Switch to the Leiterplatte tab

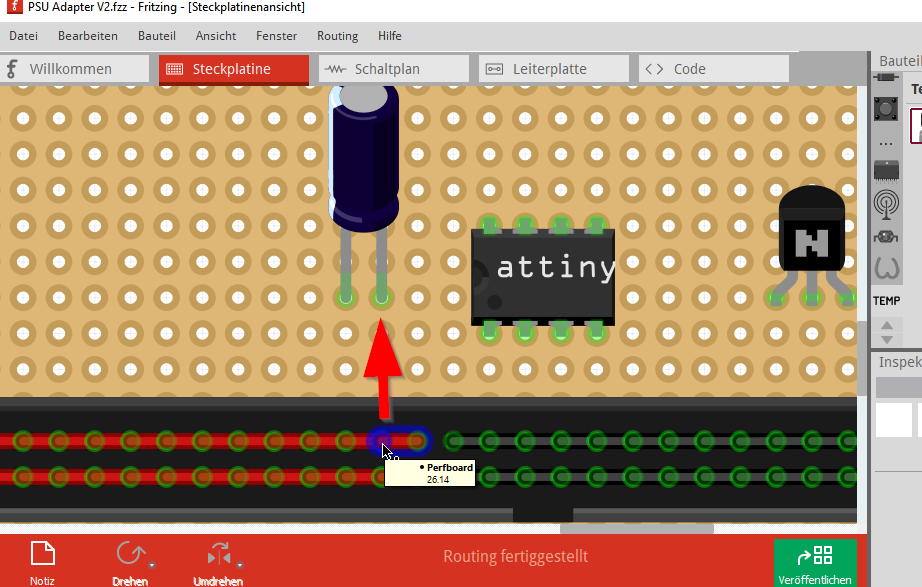554,69
